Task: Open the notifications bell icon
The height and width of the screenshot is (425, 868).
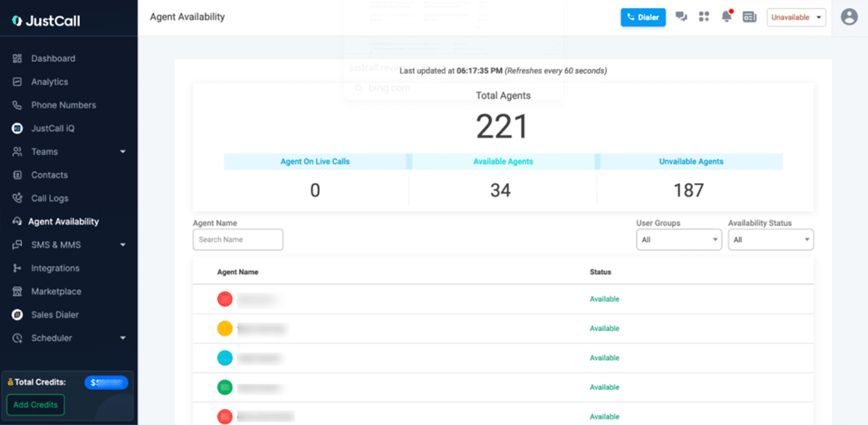Action: [x=726, y=17]
